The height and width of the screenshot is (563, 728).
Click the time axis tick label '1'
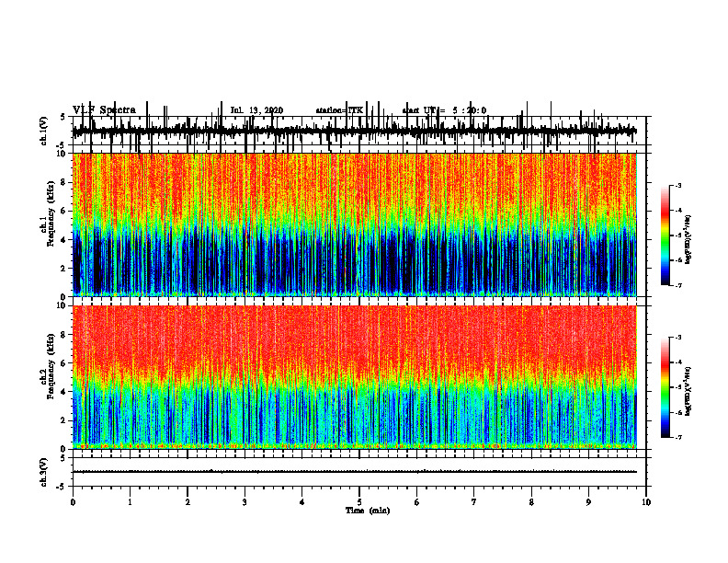pos(130,502)
